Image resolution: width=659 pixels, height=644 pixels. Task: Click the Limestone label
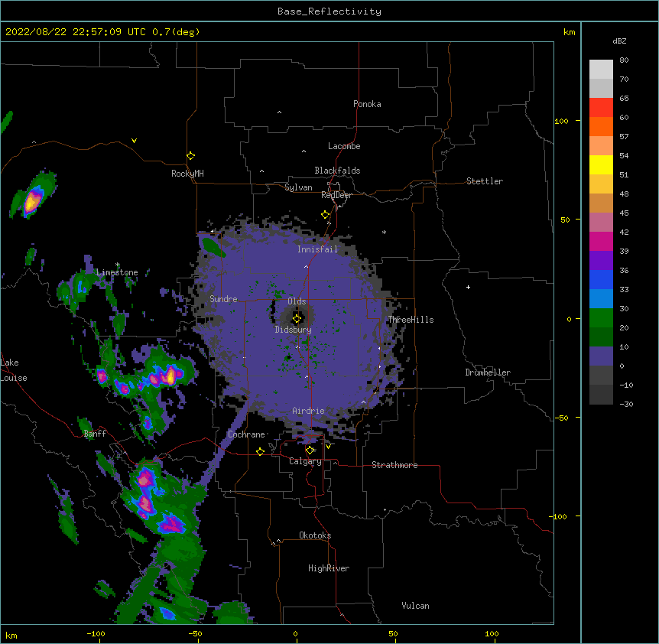[x=117, y=272]
